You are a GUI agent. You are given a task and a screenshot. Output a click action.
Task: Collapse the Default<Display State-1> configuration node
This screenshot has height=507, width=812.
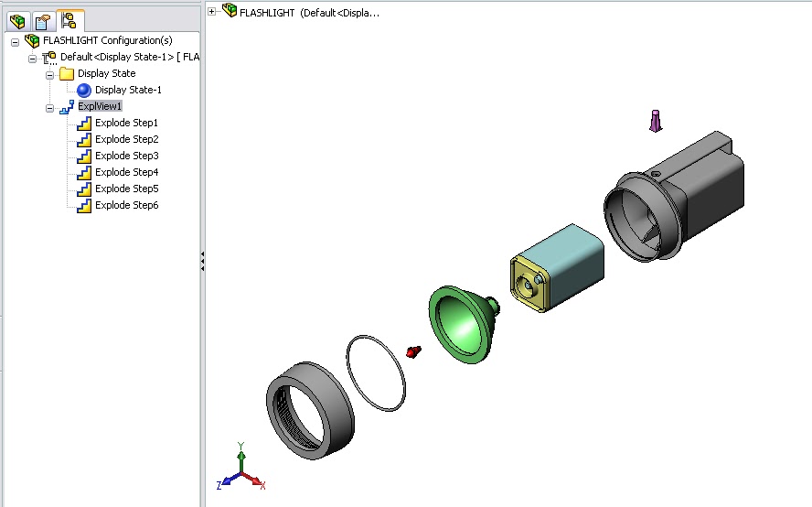pos(32,59)
